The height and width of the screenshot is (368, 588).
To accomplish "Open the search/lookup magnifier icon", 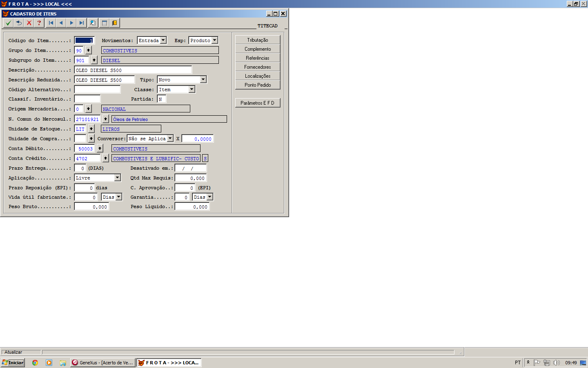I will [93, 23].
